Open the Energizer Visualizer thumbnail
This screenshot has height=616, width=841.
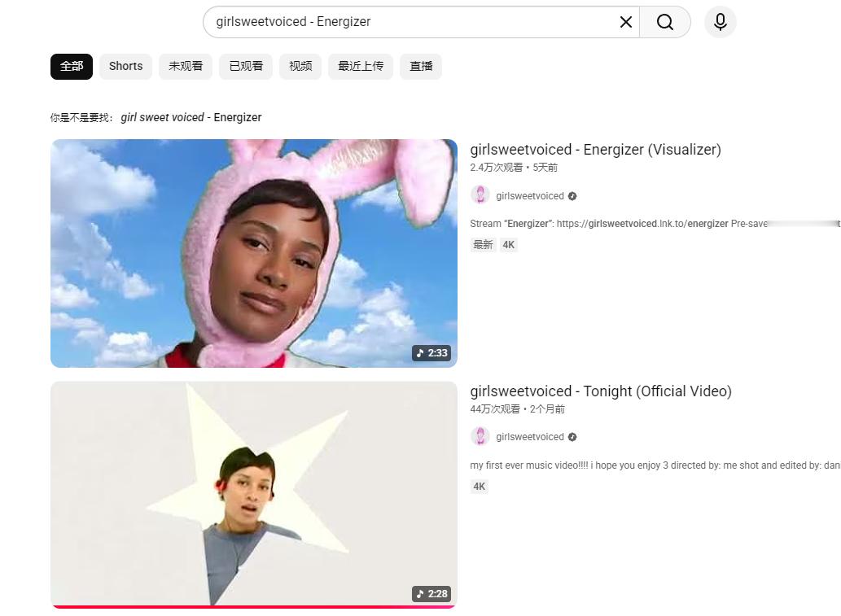point(254,253)
